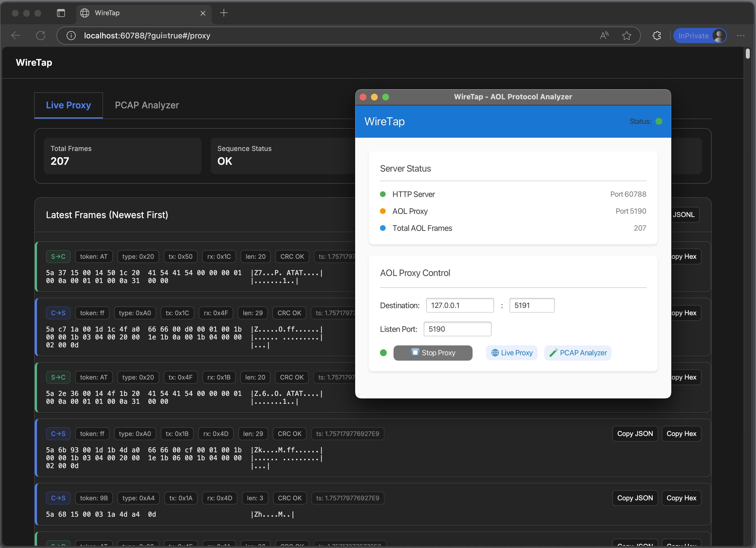756x548 pixels.
Task: Open new tab with plus icon
Action: point(224,13)
